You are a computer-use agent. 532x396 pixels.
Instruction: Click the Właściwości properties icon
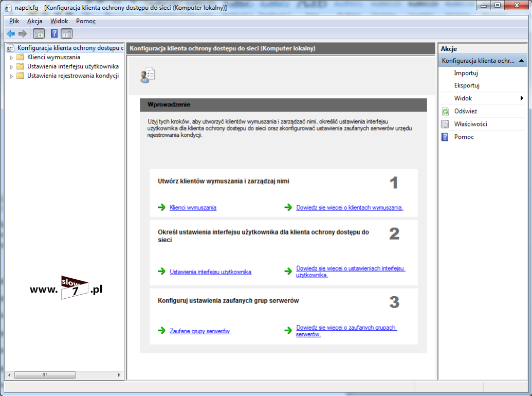(x=445, y=124)
